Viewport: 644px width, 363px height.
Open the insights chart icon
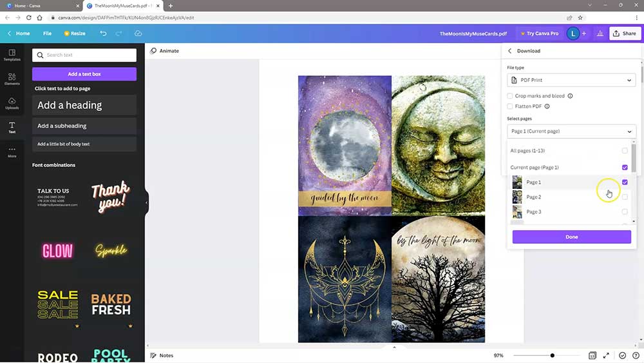(600, 34)
